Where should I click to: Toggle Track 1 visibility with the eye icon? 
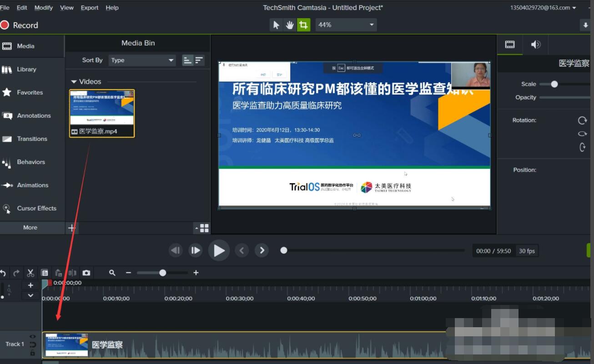click(32, 336)
